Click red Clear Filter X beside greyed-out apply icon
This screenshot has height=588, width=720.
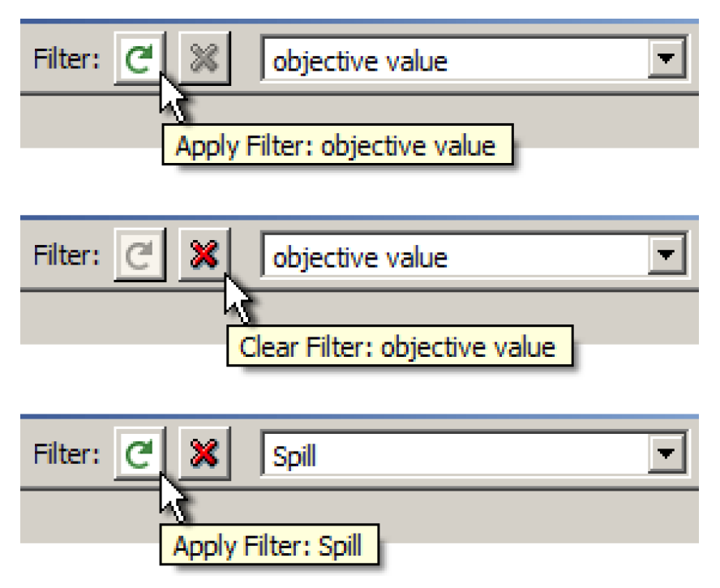tap(204, 255)
